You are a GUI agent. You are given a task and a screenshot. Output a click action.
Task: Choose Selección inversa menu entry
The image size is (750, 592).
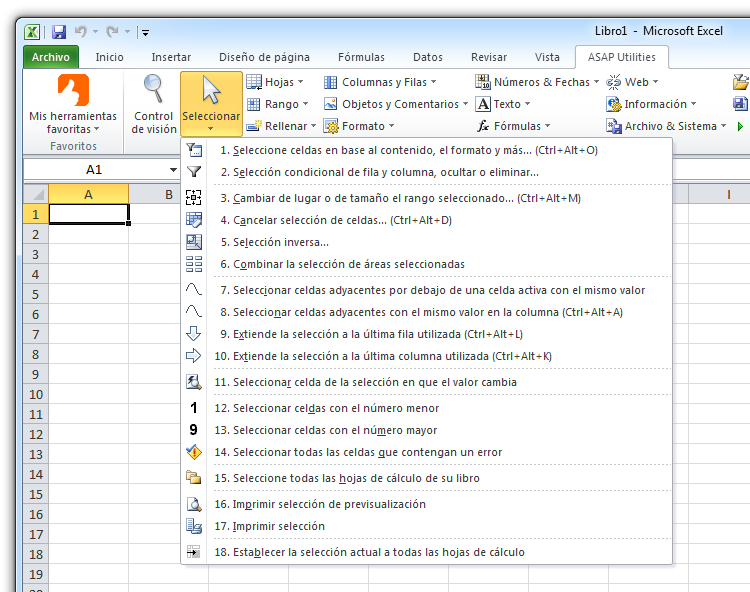pyautogui.click(x=427, y=242)
